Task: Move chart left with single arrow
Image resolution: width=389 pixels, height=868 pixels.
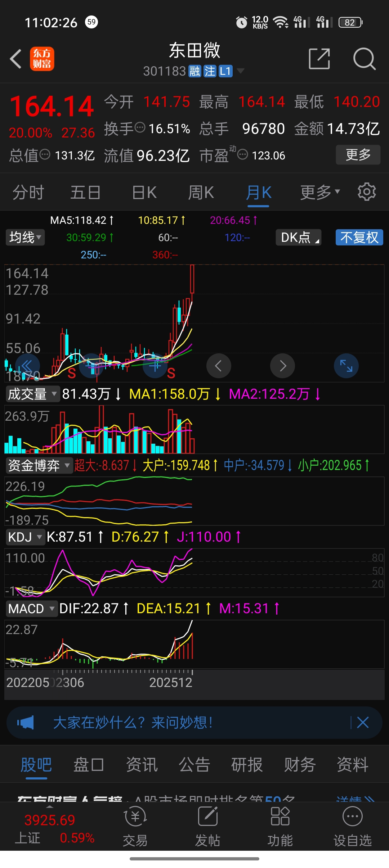Action: pos(219,366)
